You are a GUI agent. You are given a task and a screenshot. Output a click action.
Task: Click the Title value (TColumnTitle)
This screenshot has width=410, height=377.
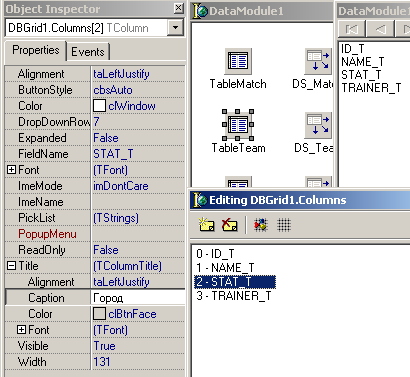pyautogui.click(x=127, y=266)
